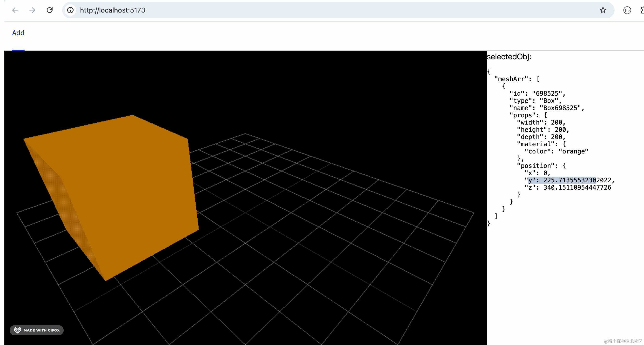Click the "type": "Box" line
The height and width of the screenshot is (345, 644).
[x=536, y=101]
